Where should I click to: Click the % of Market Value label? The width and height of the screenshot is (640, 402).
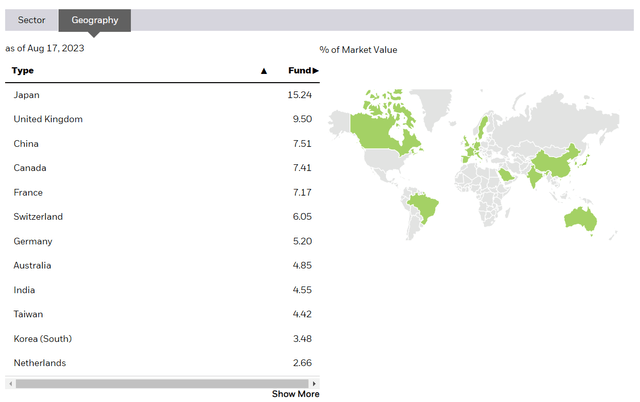click(x=358, y=50)
